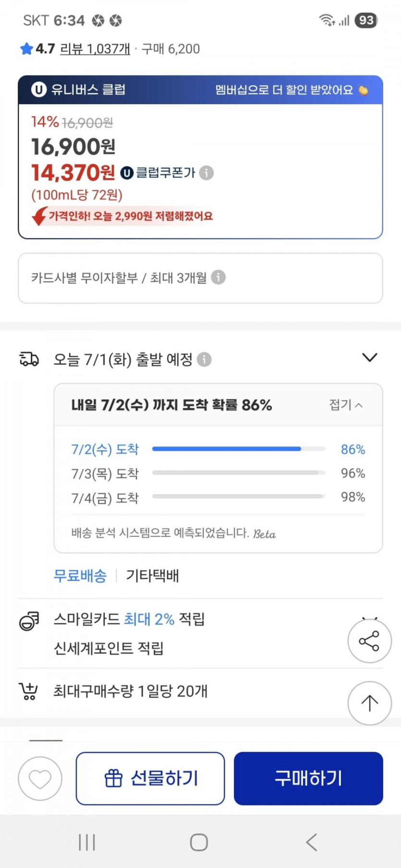The image size is (401, 868).
Task: Tap the scroll-to-top arrow button
Action: 369,703
